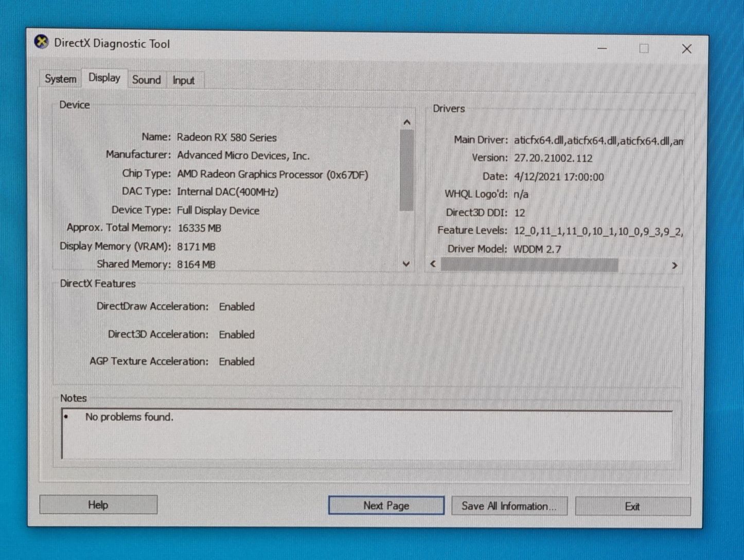Click the Device panel vertical scrollbar thumb
Image resolution: width=744 pixels, height=560 pixels.
406,170
